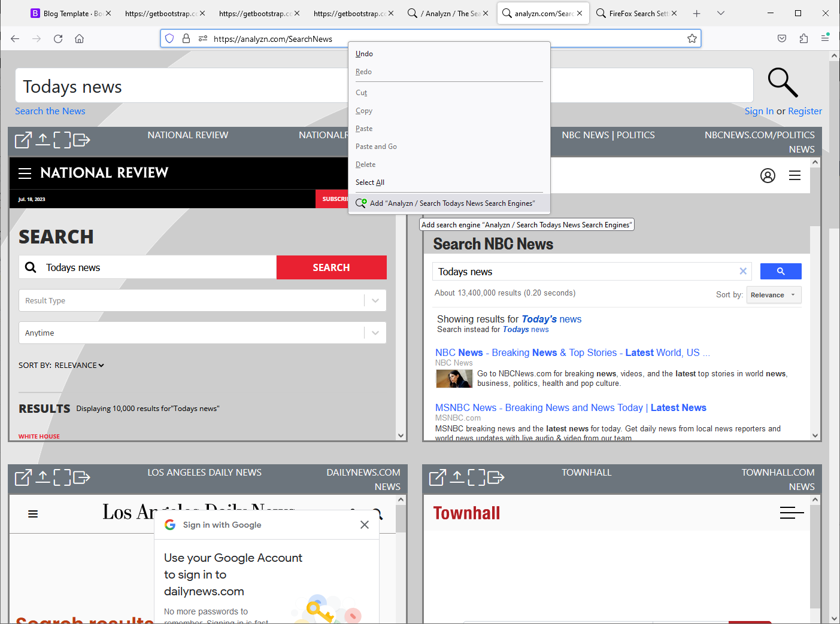Follow the Sign In link

(759, 111)
